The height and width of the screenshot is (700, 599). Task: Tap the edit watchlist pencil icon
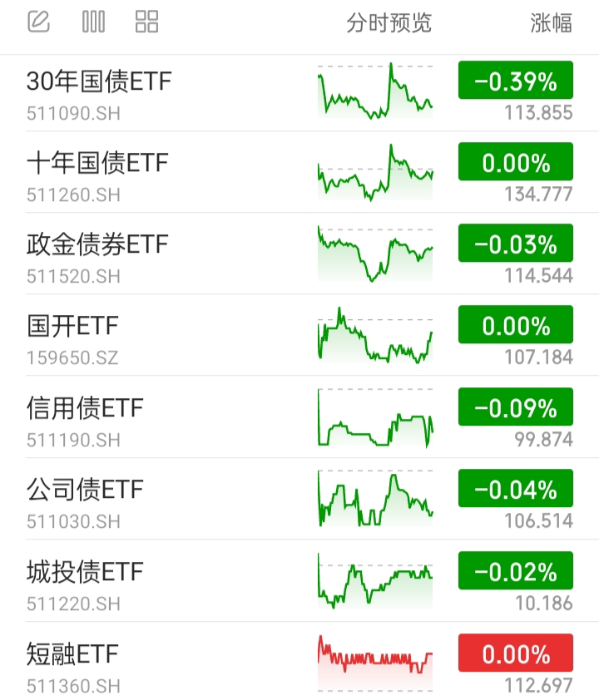(38, 22)
